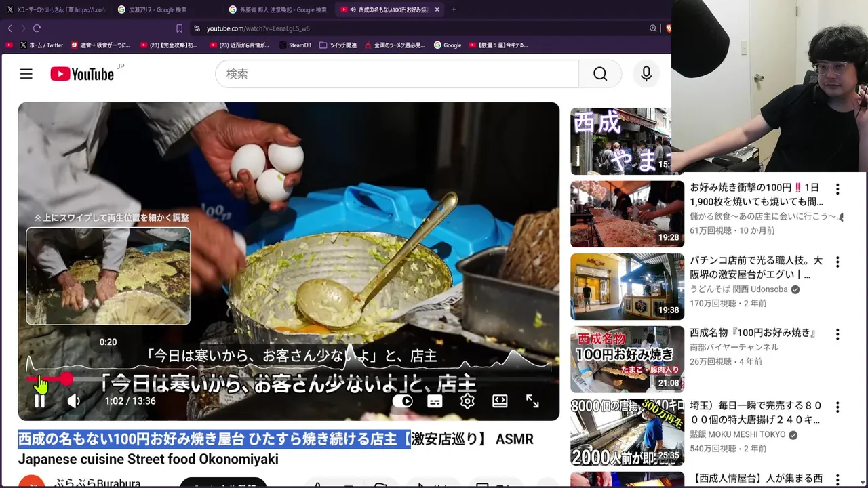This screenshot has height=488, width=868.
Task: Open the 埼玉）毎日一瞬で完売する video title
Action: (756, 412)
